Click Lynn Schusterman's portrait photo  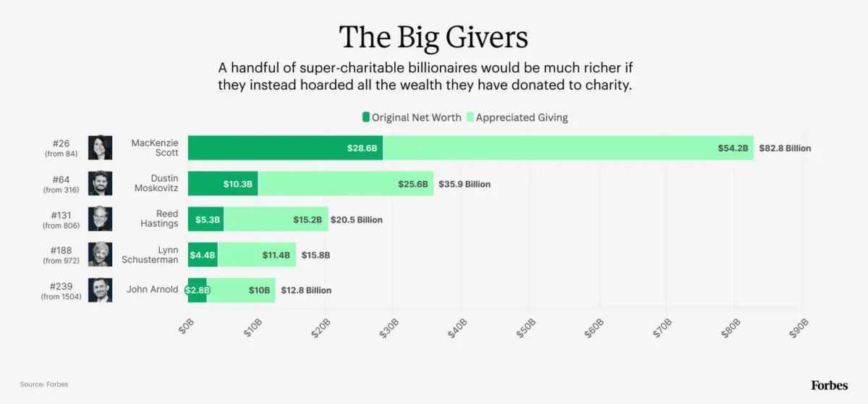coord(100,254)
